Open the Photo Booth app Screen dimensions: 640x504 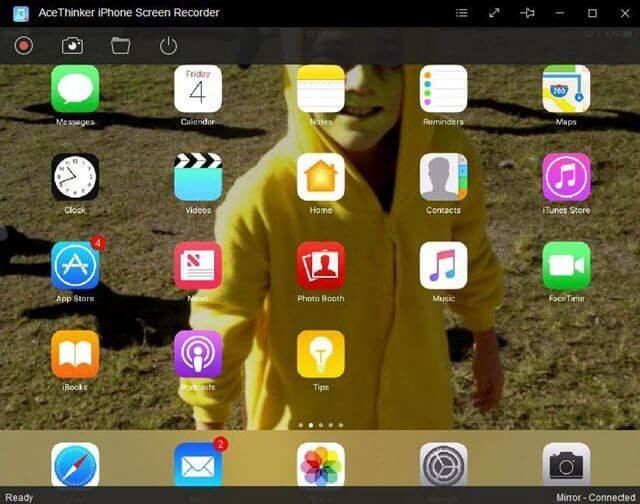click(x=321, y=266)
